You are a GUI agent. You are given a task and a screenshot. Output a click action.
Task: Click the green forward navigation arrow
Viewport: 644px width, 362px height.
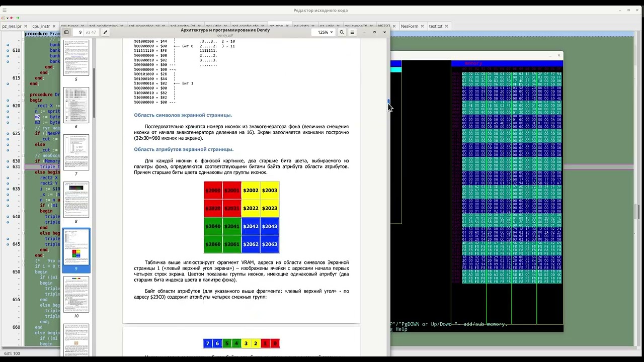tap(17, 18)
